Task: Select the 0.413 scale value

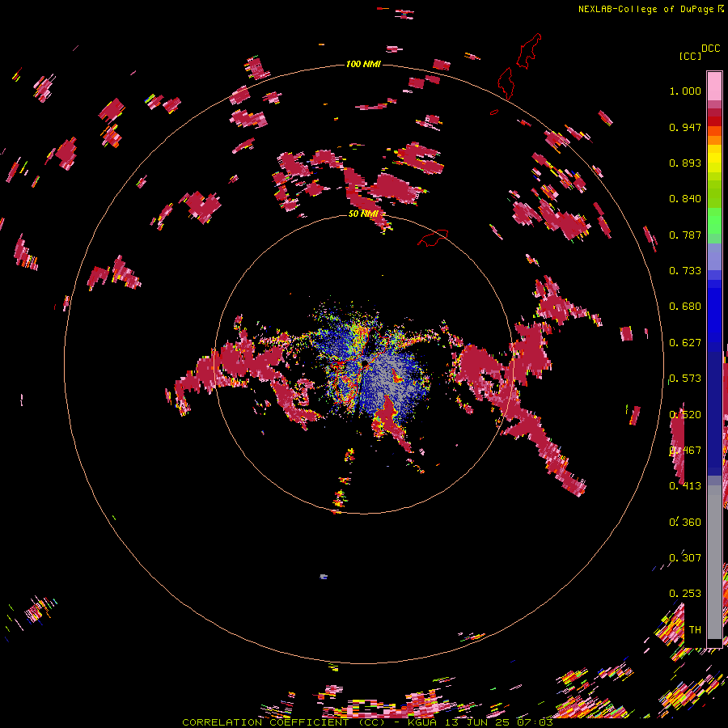Action: pos(685,486)
